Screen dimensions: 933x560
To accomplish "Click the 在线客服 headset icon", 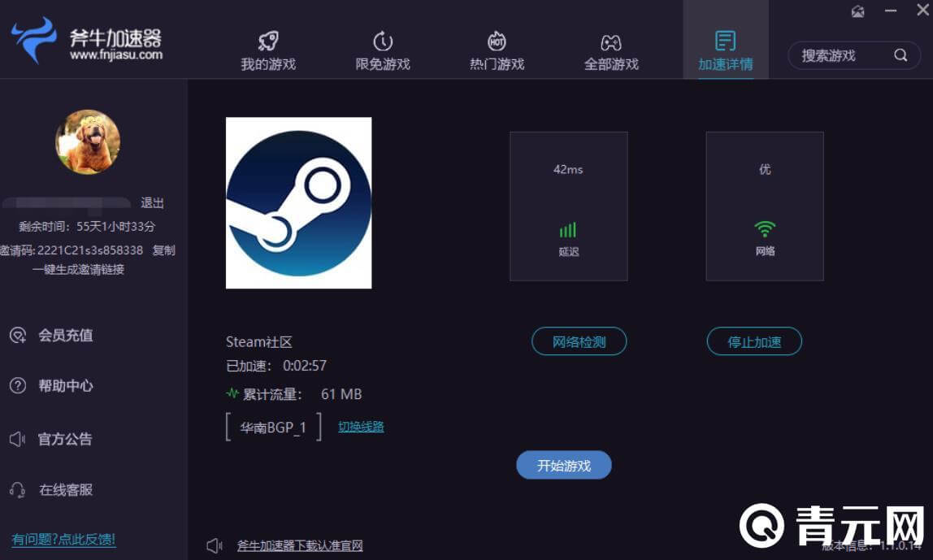I will click(x=18, y=490).
